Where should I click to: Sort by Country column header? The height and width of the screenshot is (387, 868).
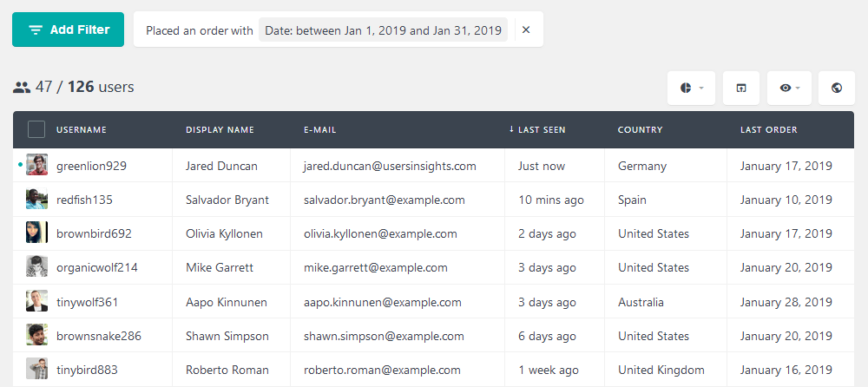(x=640, y=129)
